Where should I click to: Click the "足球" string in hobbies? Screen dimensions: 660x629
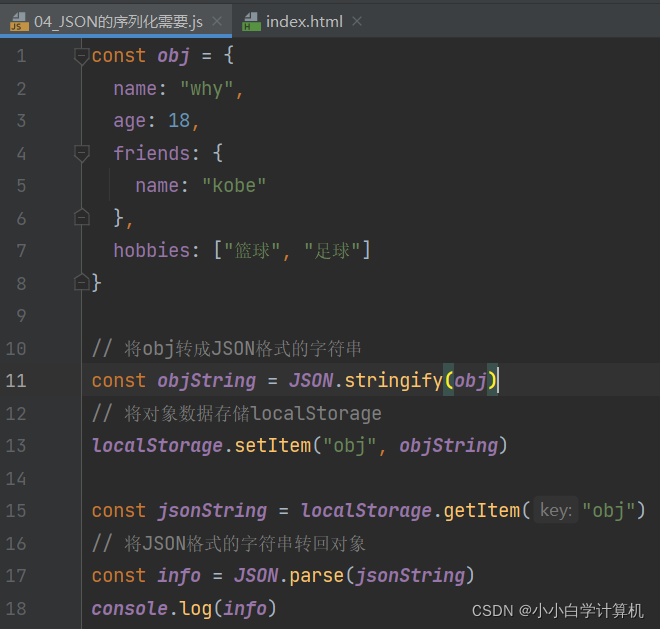pyautogui.click(x=332, y=251)
